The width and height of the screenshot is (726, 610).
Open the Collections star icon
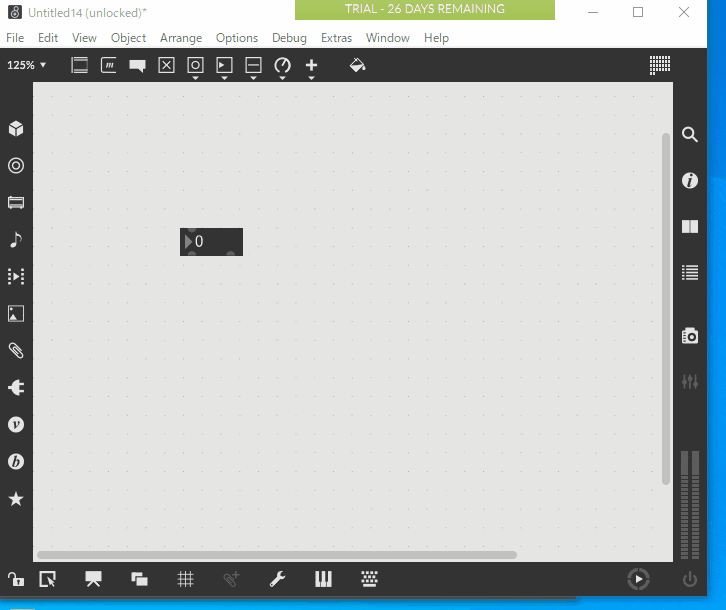(16, 499)
